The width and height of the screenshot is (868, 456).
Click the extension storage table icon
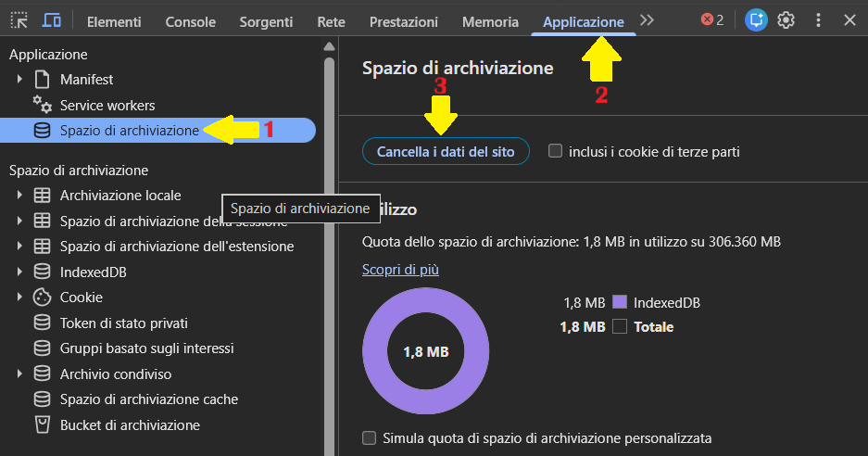(x=42, y=246)
